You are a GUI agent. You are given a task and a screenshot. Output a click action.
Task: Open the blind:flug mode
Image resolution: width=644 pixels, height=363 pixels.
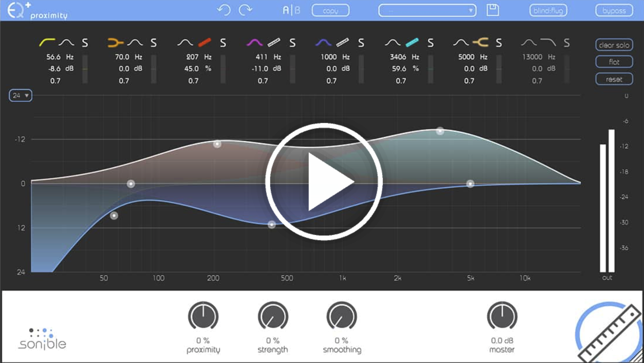548,10
